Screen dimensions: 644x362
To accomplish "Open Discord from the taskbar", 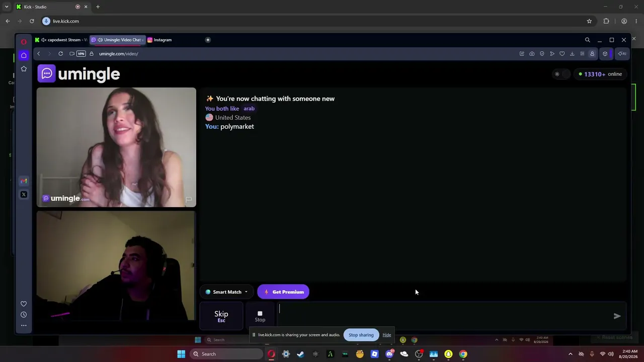I will pyautogui.click(x=389, y=354).
